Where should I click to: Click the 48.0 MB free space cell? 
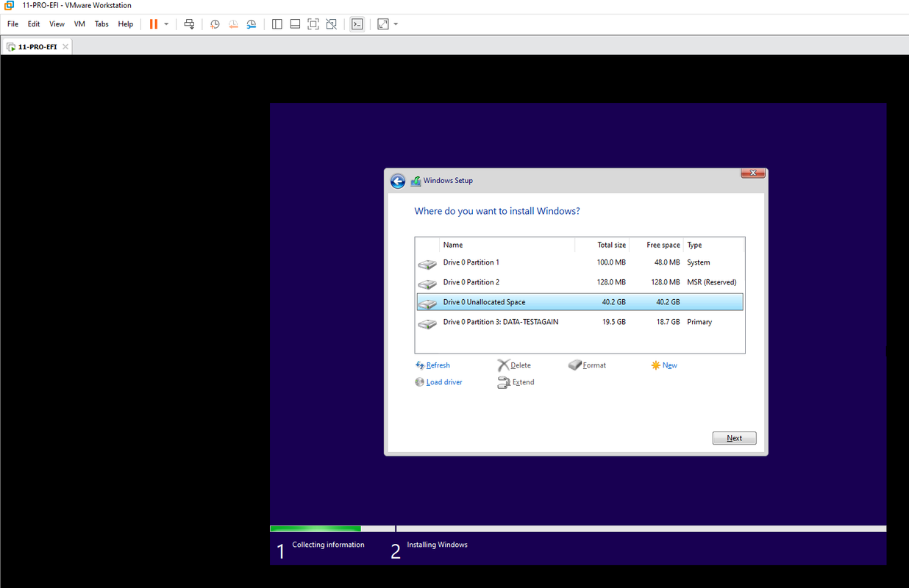click(x=667, y=262)
